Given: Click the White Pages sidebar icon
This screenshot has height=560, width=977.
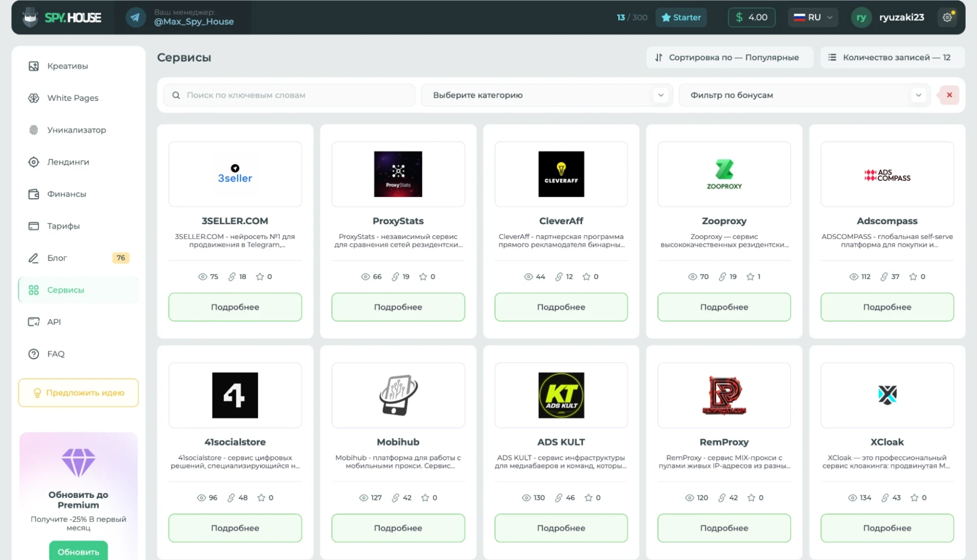Looking at the screenshot, I should pos(34,98).
